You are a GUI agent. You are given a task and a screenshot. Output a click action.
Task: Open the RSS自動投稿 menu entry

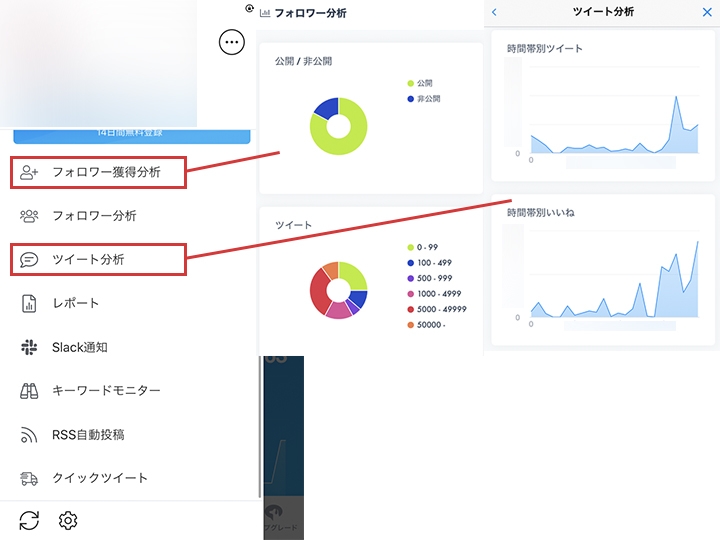(88, 435)
